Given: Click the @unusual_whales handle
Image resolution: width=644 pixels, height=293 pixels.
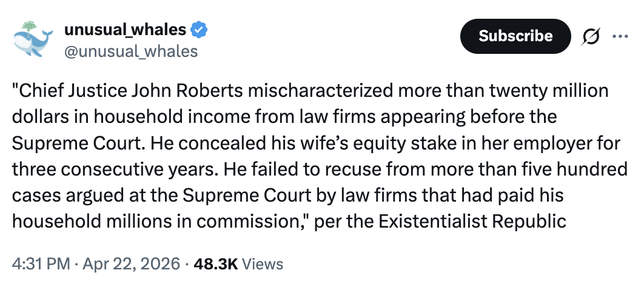Looking at the screenshot, I should pyautogui.click(x=131, y=51).
